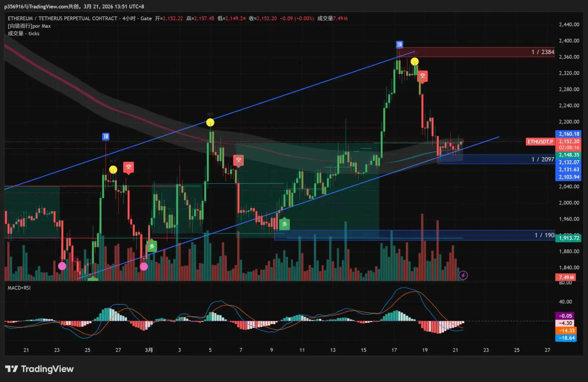Click the TradingView logo
This screenshot has width=588, height=382.
pyautogui.click(x=39, y=369)
